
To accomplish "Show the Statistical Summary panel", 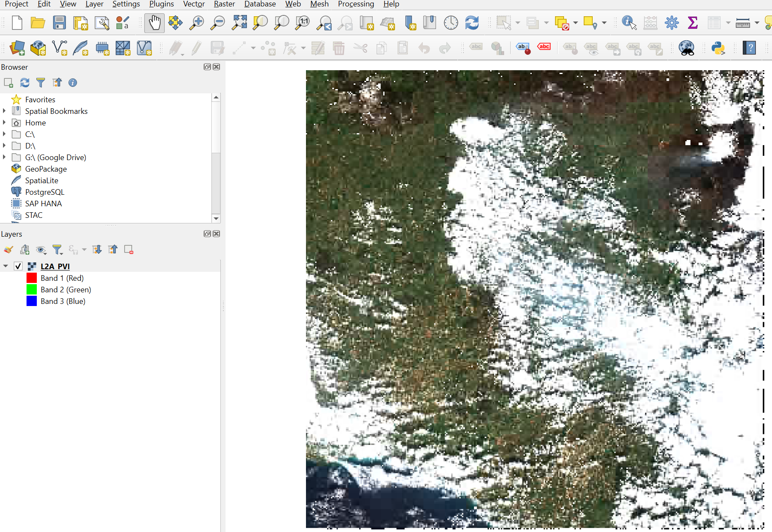I will coord(693,23).
